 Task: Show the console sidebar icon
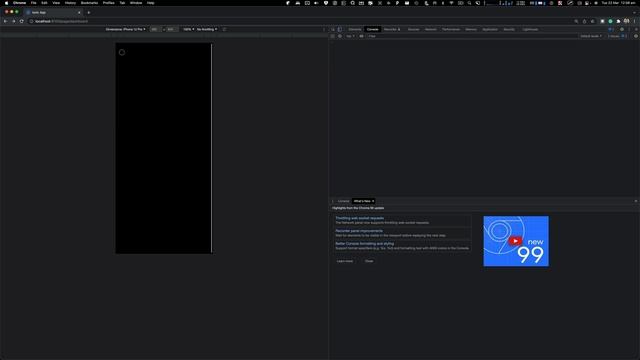pos(333,36)
